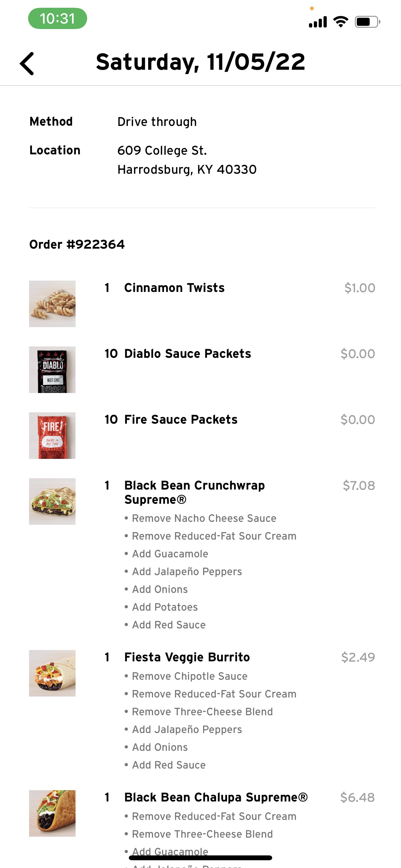The image size is (401, 868).
Task: Select the Fiesta Veggie Burrito item name
Action: click(187, 657)
